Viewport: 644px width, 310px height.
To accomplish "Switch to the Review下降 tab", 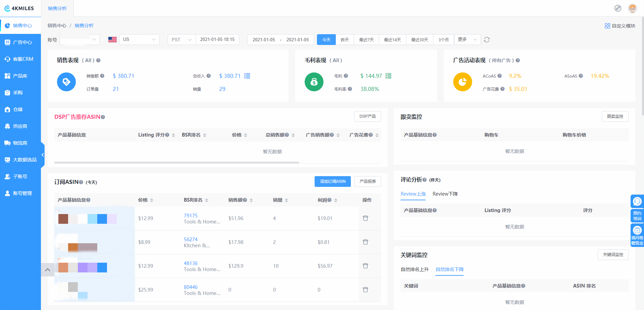I will (445, 194).
